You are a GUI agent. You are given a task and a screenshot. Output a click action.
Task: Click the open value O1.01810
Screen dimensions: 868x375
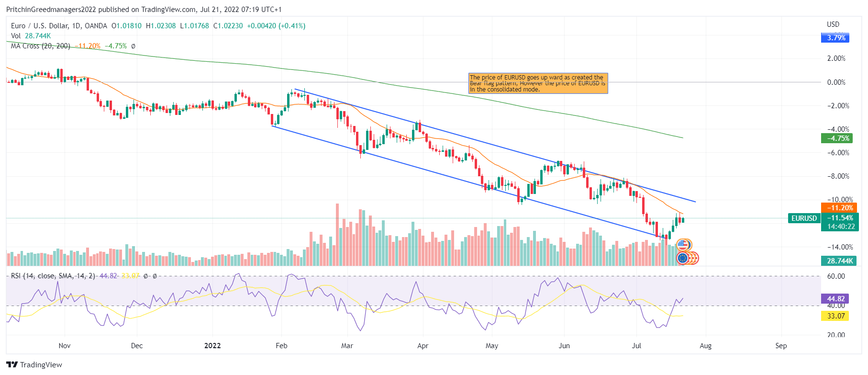coord(126,26)
